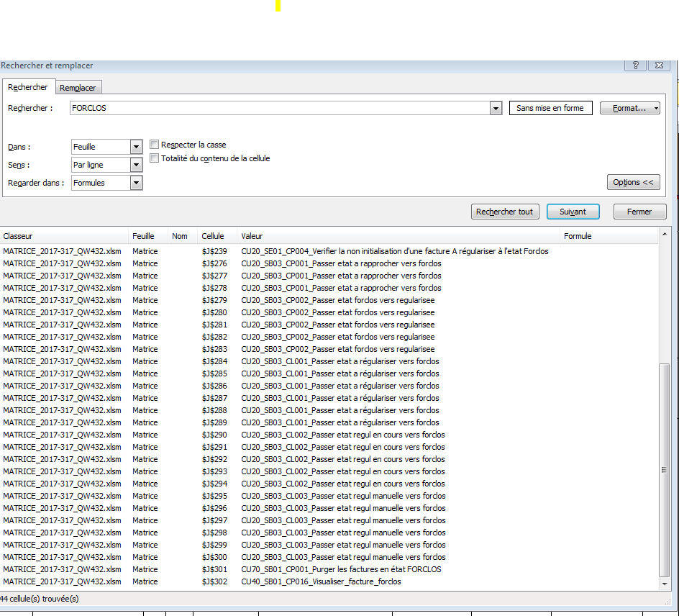Screen dimensions: 679x616
Task: Sort results by Valeur column header
Action: click(x=398, y=236)
